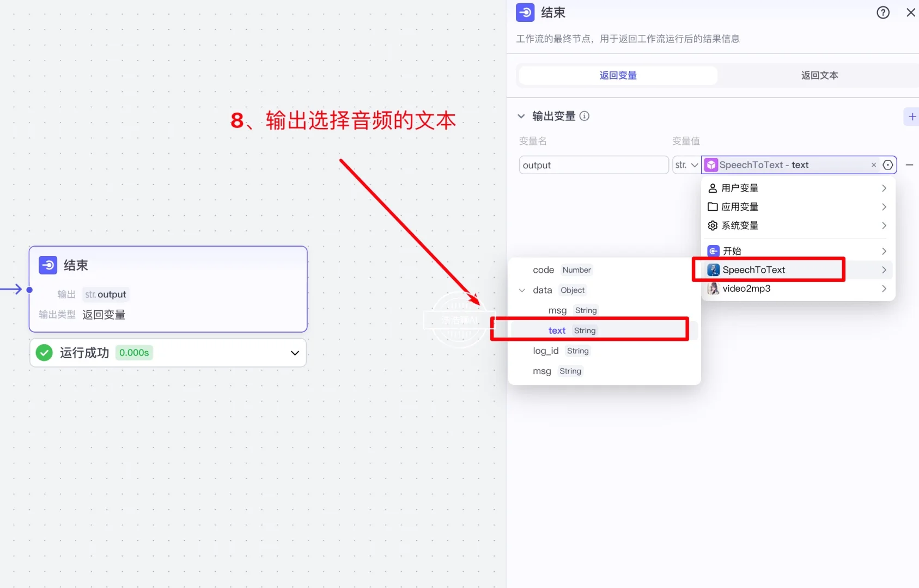Click the settings hexagon icon next to SpeechToText - text
This screenshot has width=919, height=588.
[888, 164]
